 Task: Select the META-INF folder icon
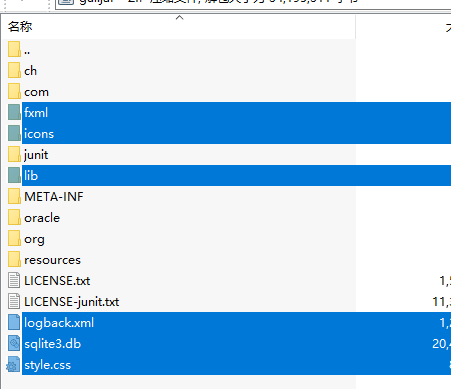click(x=14, y=196)
